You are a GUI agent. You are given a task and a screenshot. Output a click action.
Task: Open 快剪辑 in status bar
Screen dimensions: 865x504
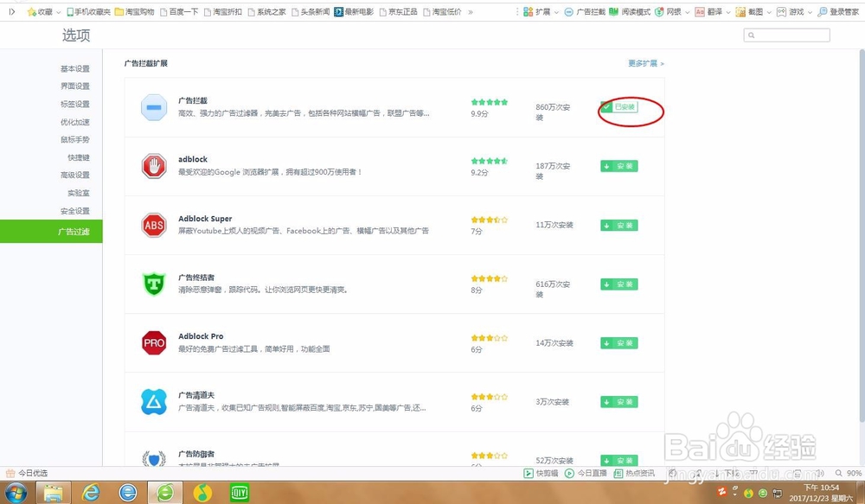541,473
